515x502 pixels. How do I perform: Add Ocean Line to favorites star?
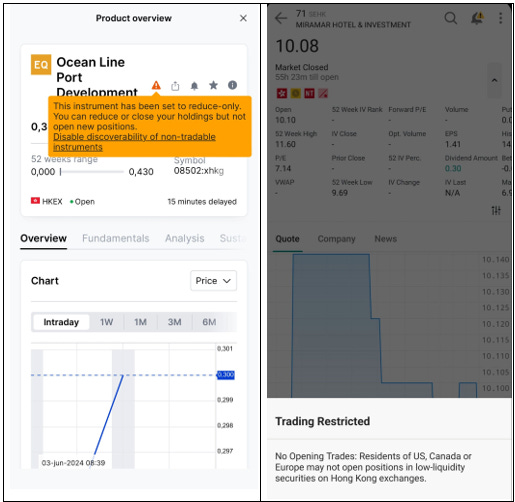click(213, 85)
